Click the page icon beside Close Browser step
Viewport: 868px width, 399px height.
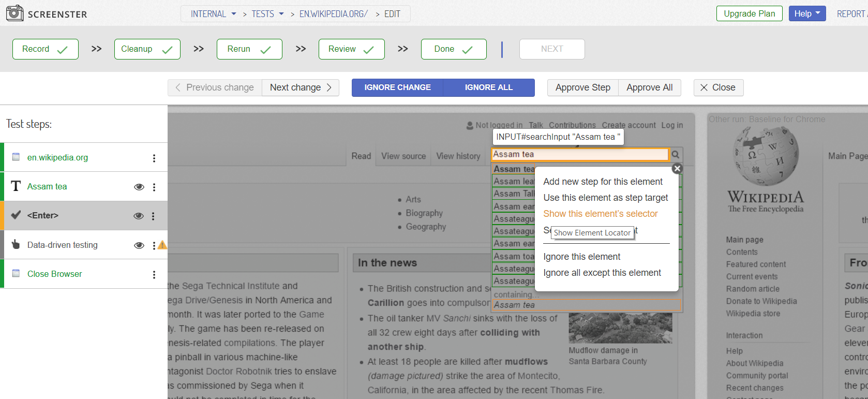16,273
